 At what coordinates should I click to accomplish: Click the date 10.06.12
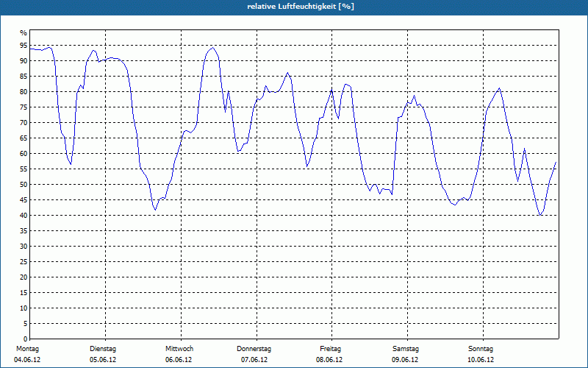481,360
